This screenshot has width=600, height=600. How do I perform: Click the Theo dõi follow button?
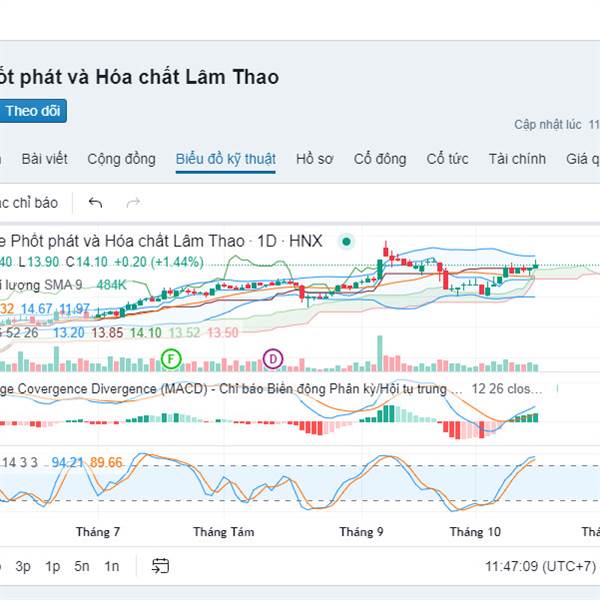[33, 111]
